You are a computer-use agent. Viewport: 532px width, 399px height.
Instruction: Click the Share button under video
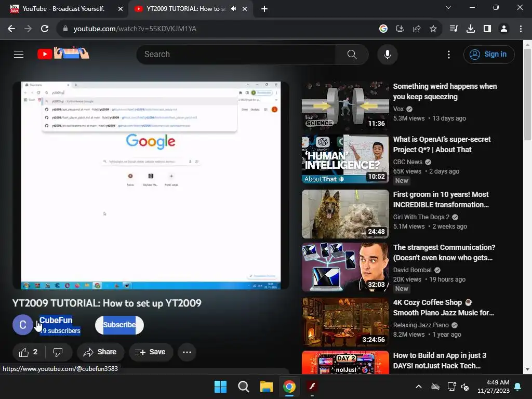(x=100, y=352)
